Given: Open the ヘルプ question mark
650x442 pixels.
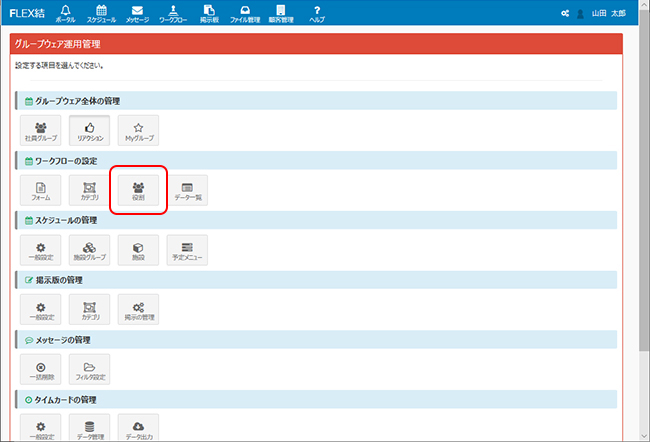Looking at the screenshot, I should click(x=317, y=13).
